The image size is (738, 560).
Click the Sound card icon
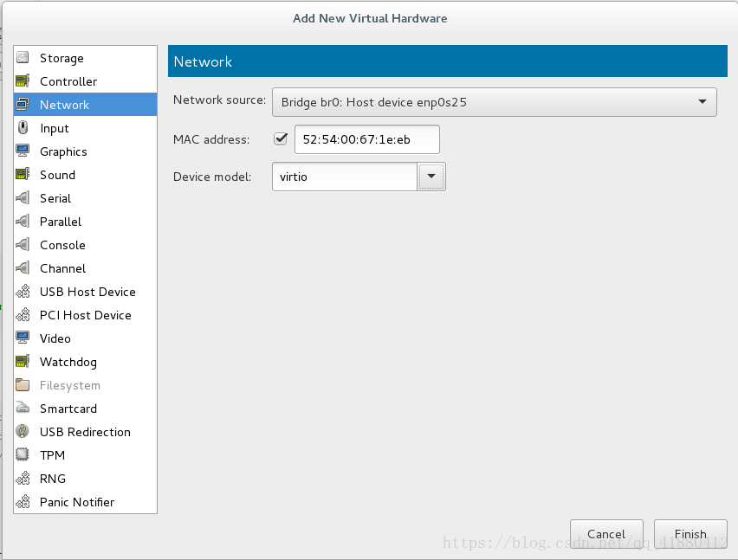(23, 175)
